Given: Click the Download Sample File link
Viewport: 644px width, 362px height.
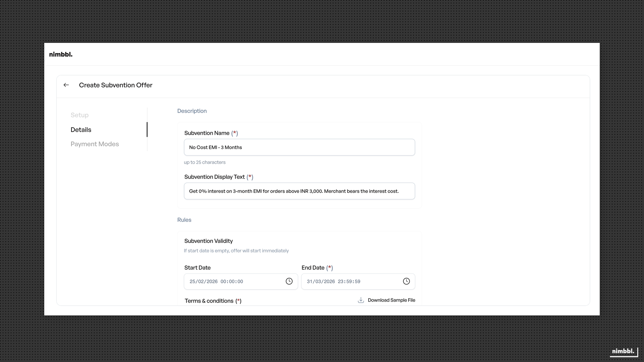Looking at the screenshot, I should (x=391, y=300).
